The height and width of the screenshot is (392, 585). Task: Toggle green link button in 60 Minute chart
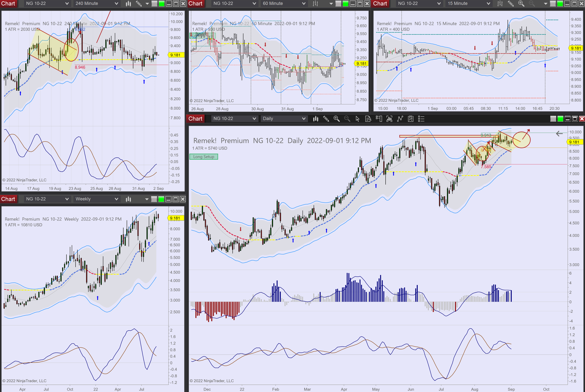pos(345,4)
